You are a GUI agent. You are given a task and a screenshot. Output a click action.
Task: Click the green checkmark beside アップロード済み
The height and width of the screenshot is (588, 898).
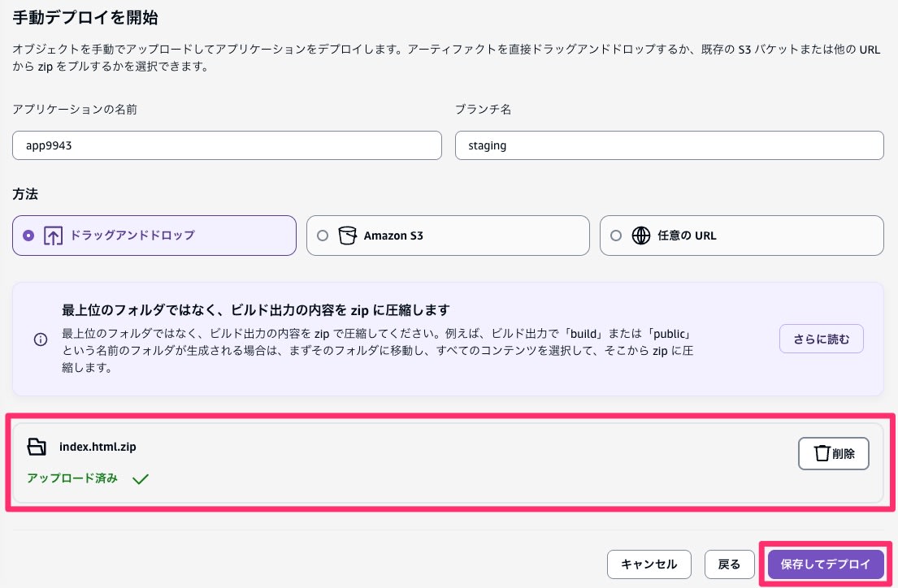tap(140, 479)
